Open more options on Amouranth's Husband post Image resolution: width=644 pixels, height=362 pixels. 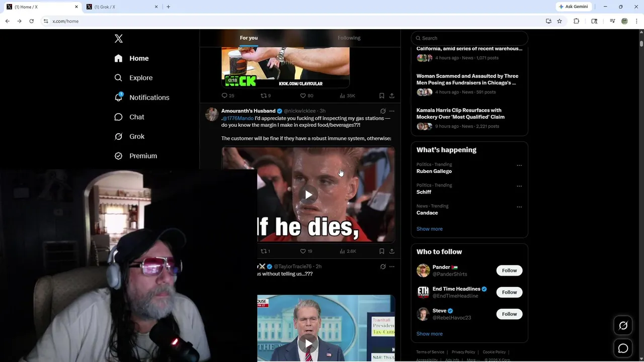coord(392,111)
